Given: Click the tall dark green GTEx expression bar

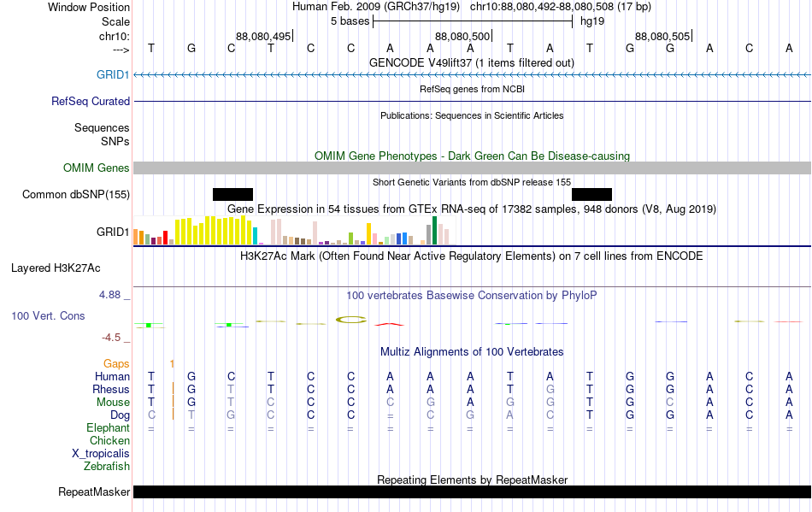Looking at the screenshot, I should pos(434,231).
